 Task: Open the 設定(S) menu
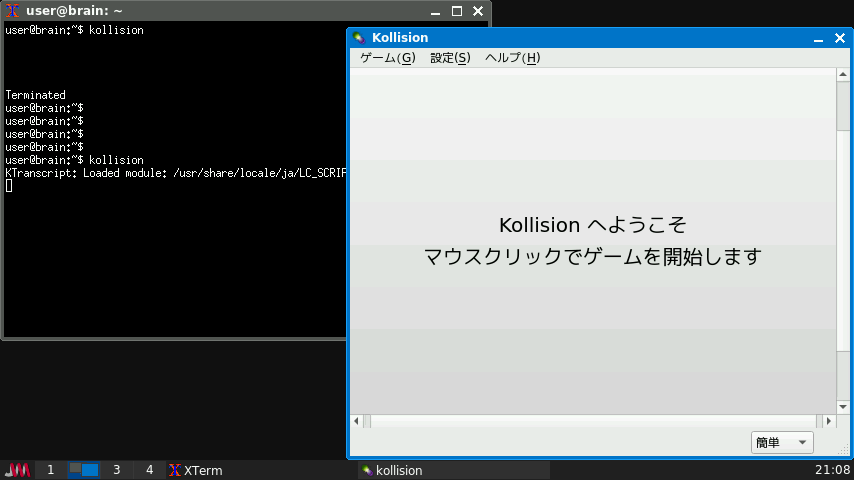(450, 58)
